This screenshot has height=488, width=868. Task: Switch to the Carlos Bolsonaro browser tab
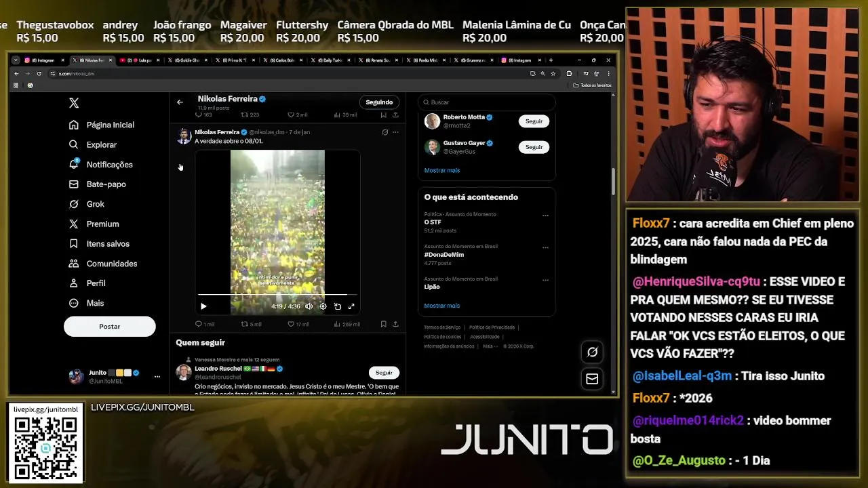(284, 60)
